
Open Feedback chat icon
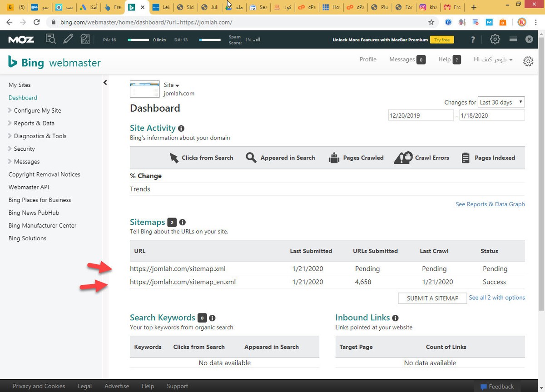pos(483,387)
